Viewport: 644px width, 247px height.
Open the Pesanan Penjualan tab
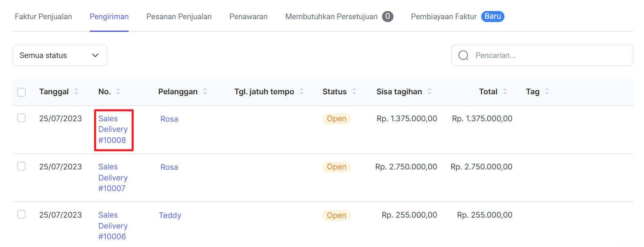coord(179,17)
